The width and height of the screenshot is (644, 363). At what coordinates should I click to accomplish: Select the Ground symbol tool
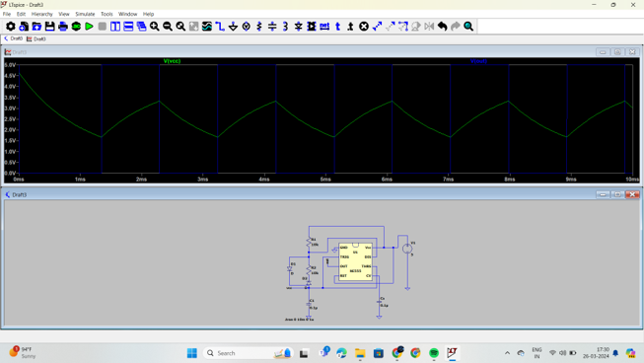point(233,27)
